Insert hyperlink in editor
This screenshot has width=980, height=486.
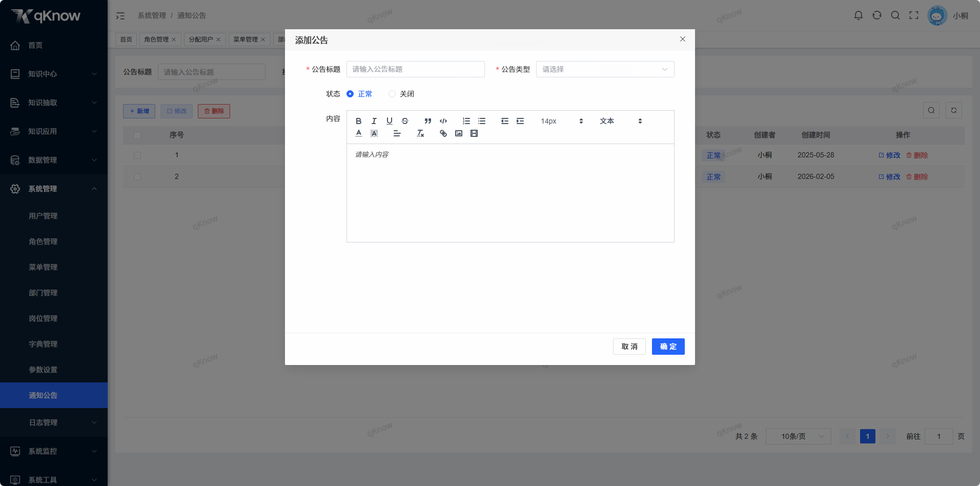point(443,133)
